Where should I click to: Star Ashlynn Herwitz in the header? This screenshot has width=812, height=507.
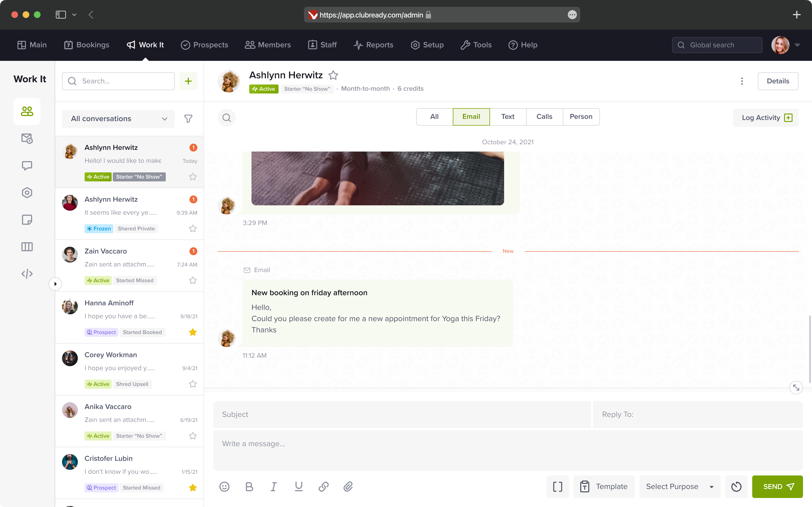(x=333, y=75)
